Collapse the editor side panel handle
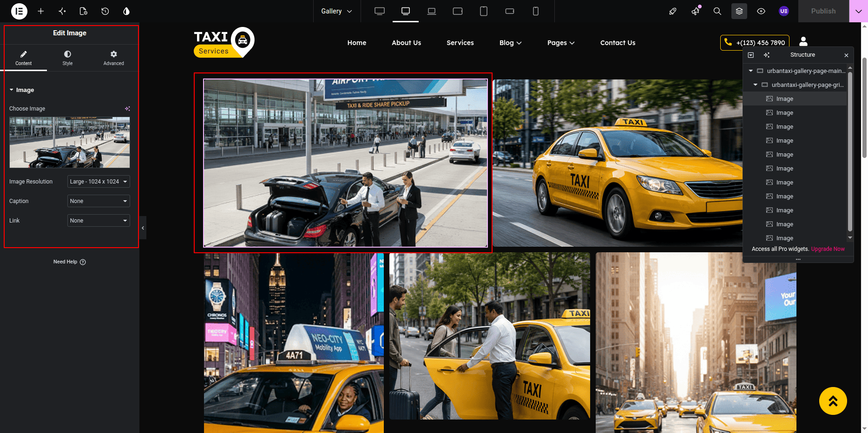This screenshot has width=868, height=433. point(143,228)
